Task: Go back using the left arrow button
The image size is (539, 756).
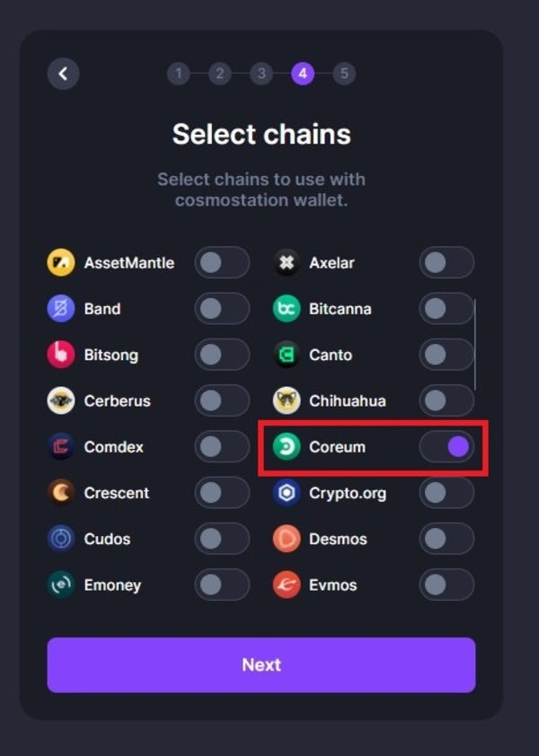Action: (63, 74)
